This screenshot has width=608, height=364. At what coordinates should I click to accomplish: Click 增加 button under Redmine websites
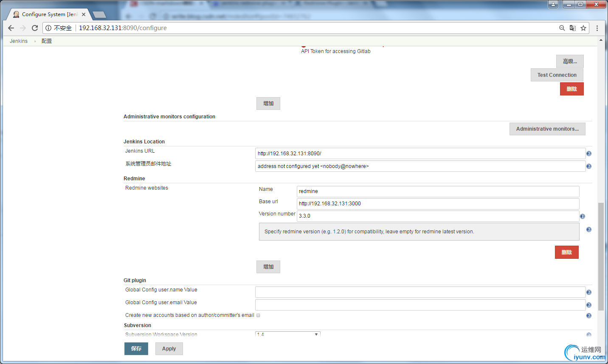(268, 267)
